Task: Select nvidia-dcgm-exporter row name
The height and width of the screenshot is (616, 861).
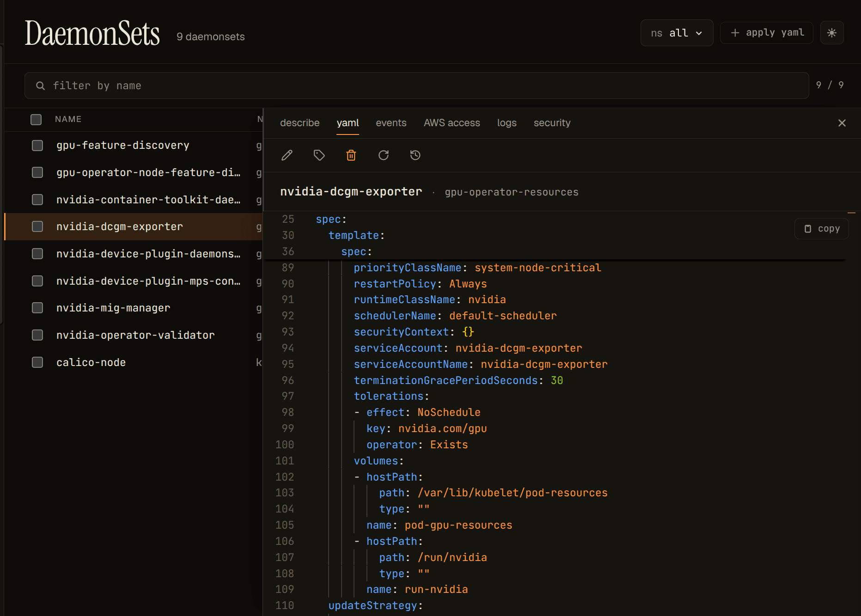Action: (120, 226)
